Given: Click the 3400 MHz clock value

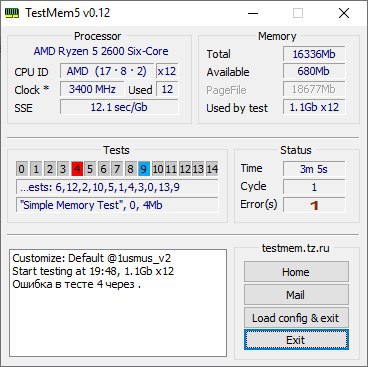Looking at the screenshot, I should [92, 89].
